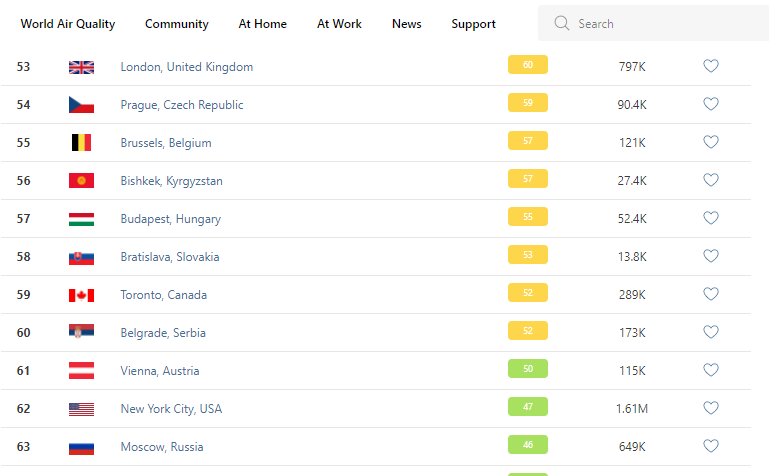Click the green AQI 50 badge for Vienna
This screenshot has height=476, width=769.
coord(528,370)
